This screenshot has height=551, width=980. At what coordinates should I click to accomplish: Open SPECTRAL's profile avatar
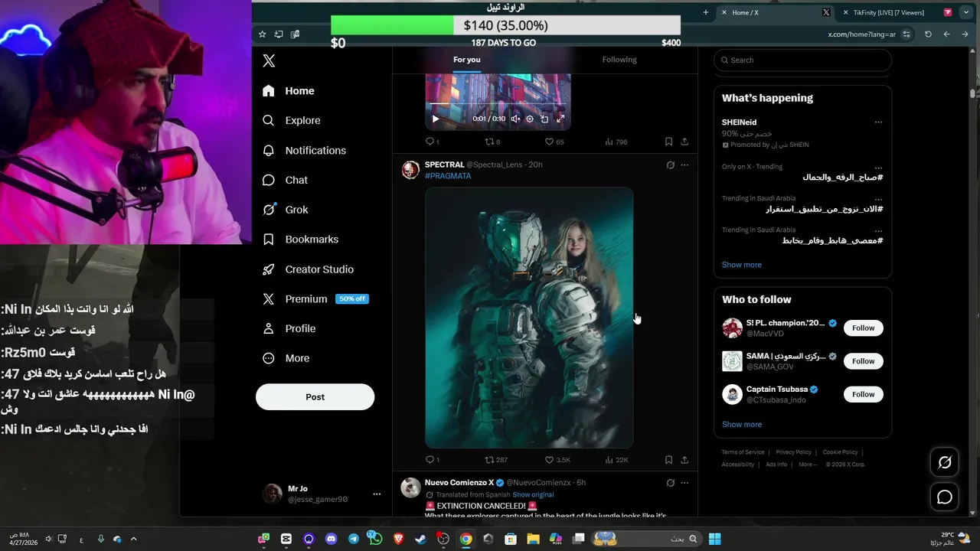point(410,170)
